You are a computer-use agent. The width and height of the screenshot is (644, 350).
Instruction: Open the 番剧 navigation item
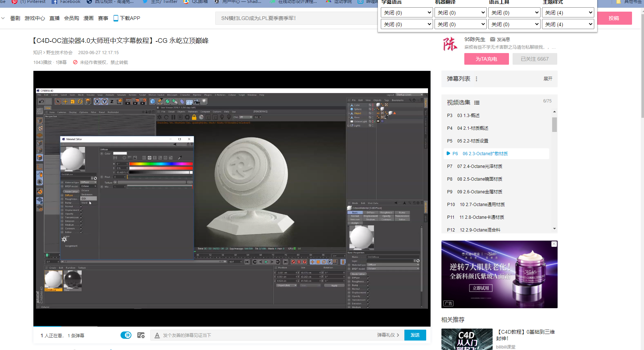[x=15, y=18]
